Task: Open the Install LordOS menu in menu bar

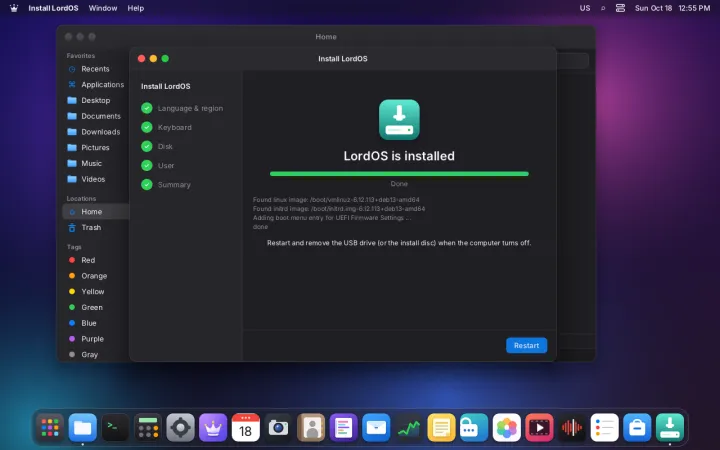Action: click(53, 8)
